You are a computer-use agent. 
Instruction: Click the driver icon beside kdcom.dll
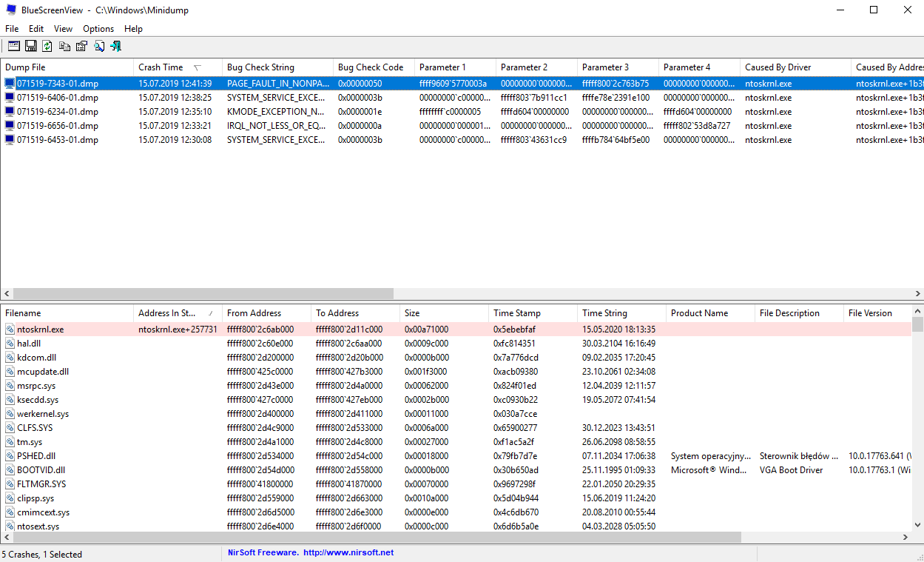pos(10,358)
